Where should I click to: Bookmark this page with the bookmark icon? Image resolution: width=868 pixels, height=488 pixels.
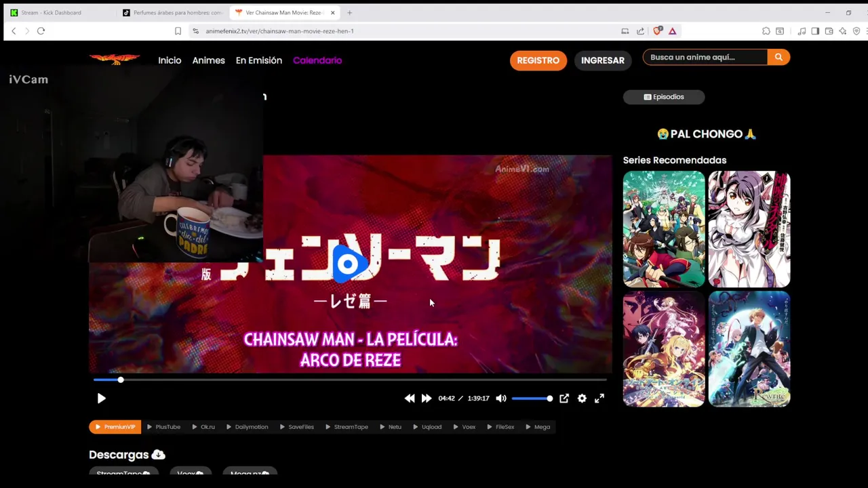pos(178,31)
